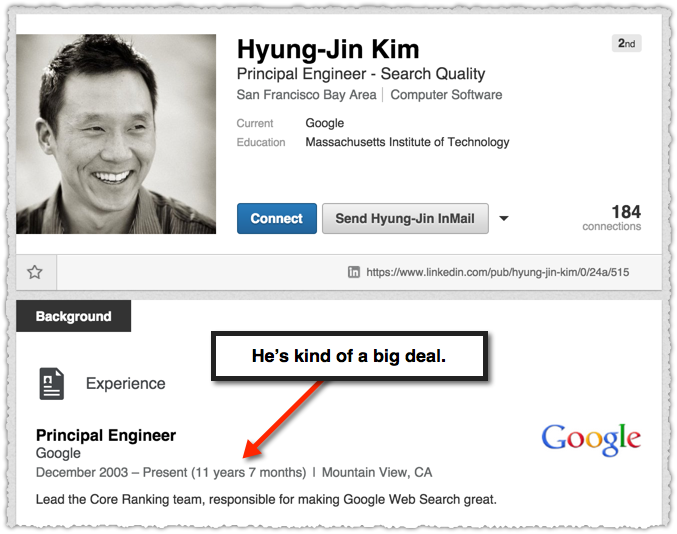Viewport: 677px width, 534px height.
Task: Click the Experience document icon
Action: 52,383
